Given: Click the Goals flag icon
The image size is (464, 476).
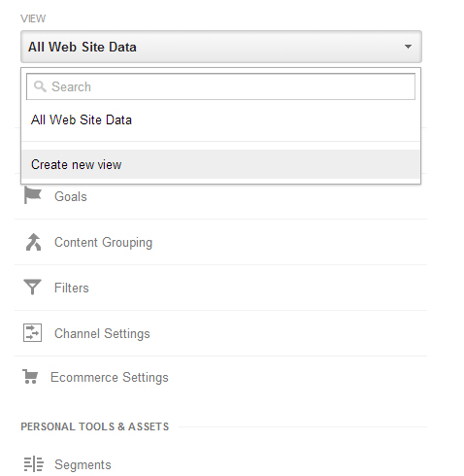Looking at the screenshot, I should [x=33, y=195].
